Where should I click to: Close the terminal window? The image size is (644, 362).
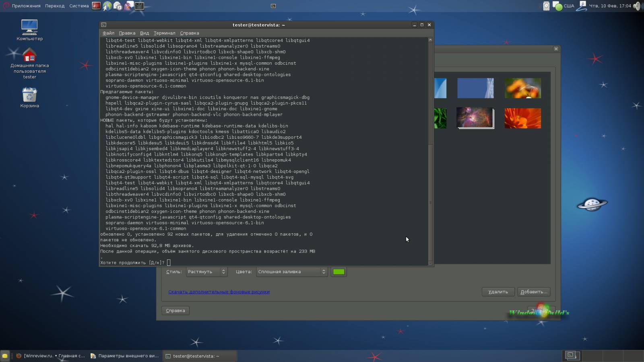(x=429, y=25)
